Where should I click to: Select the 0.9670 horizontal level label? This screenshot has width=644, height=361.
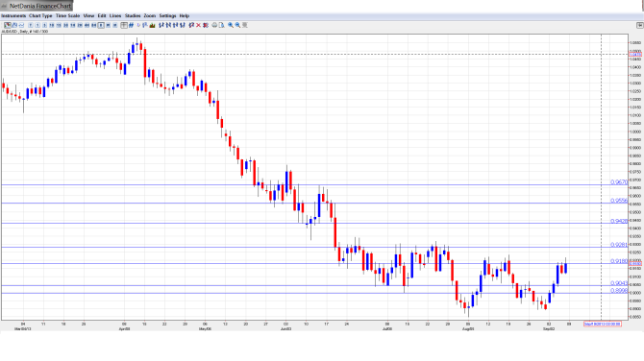pos(619,181)
